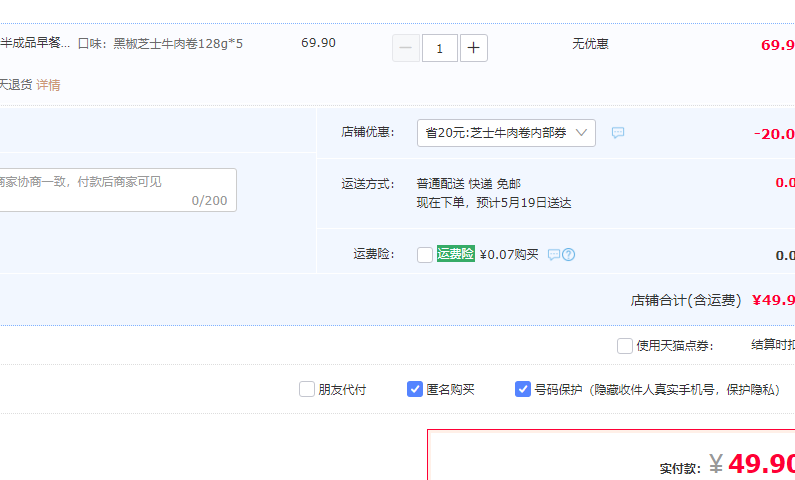Increase item quantity with plus button
The width and height of the screenshot is (795, 480).
coord(474,48)
